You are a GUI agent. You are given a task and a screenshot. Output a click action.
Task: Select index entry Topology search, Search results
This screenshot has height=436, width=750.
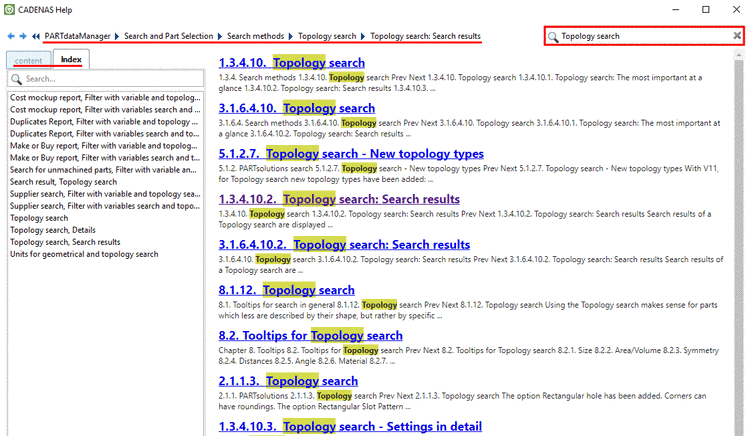65,242
